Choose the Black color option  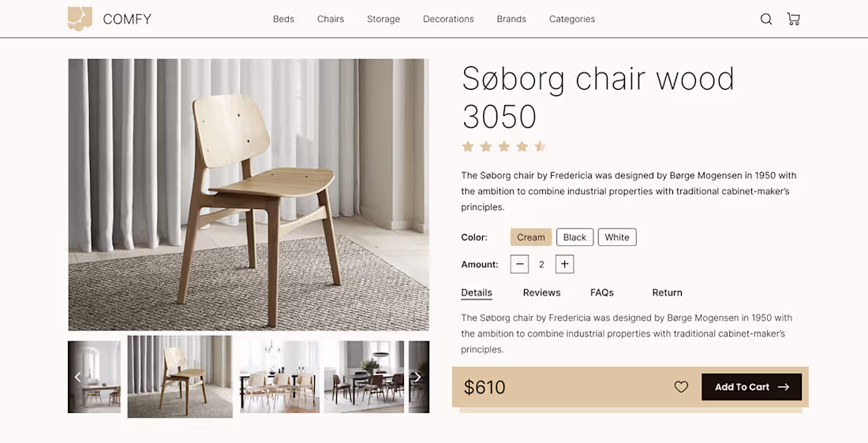click(x=574, y=237)
